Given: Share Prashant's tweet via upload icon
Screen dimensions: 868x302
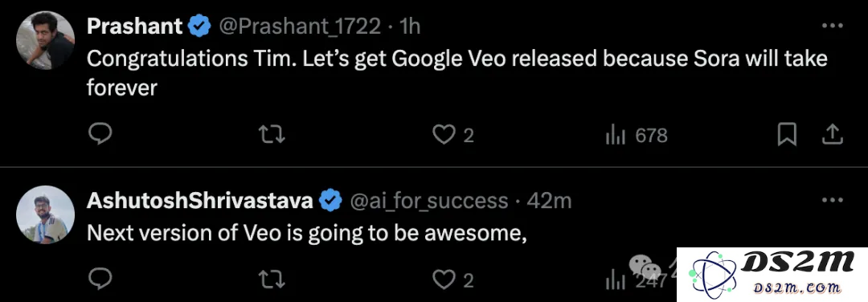Looking at the screenshot, I should [832, 134].
